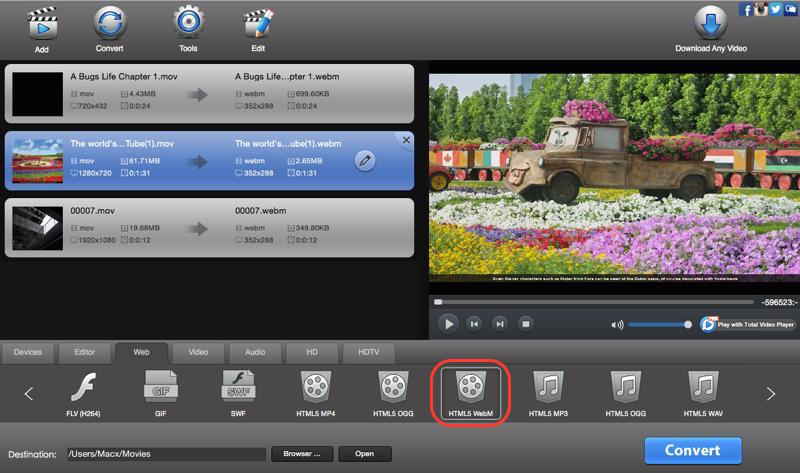
Task: Open the Twitter social icon
Action: [x=776, y=9]
